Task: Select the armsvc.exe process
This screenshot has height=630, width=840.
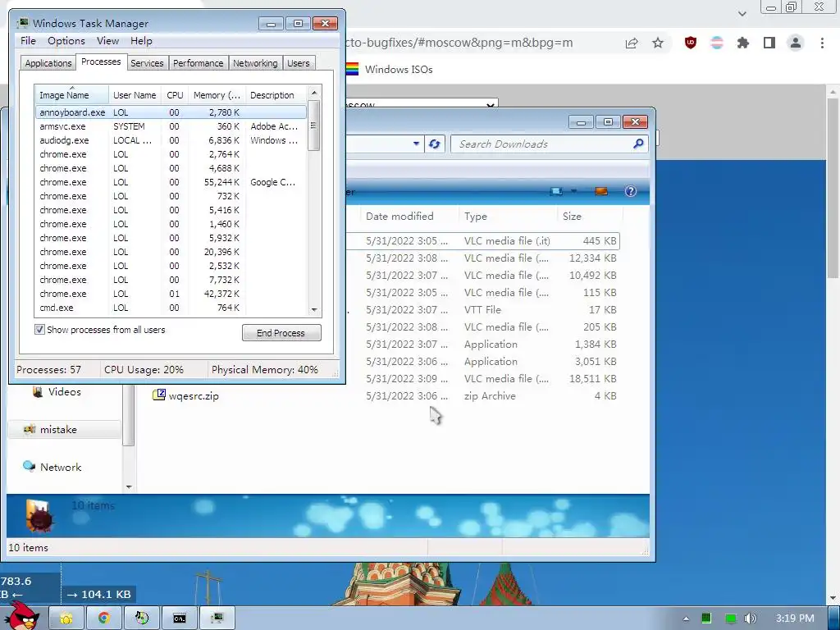Action: [x=171, y=126]
